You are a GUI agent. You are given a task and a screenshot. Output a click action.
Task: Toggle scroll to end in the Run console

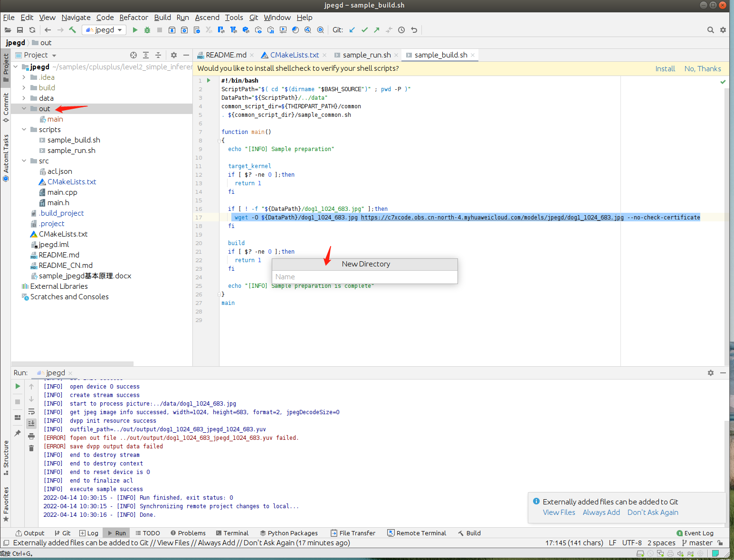coord(31,423)
